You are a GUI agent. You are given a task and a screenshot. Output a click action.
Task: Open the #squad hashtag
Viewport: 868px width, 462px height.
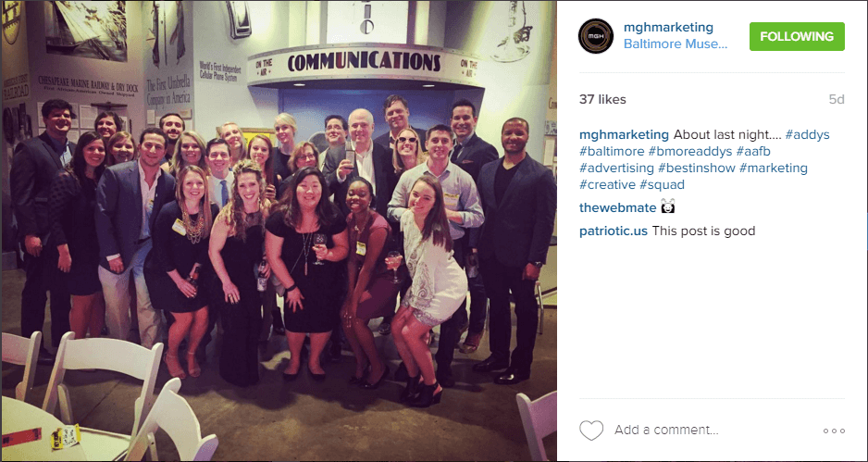click(662, 184)
